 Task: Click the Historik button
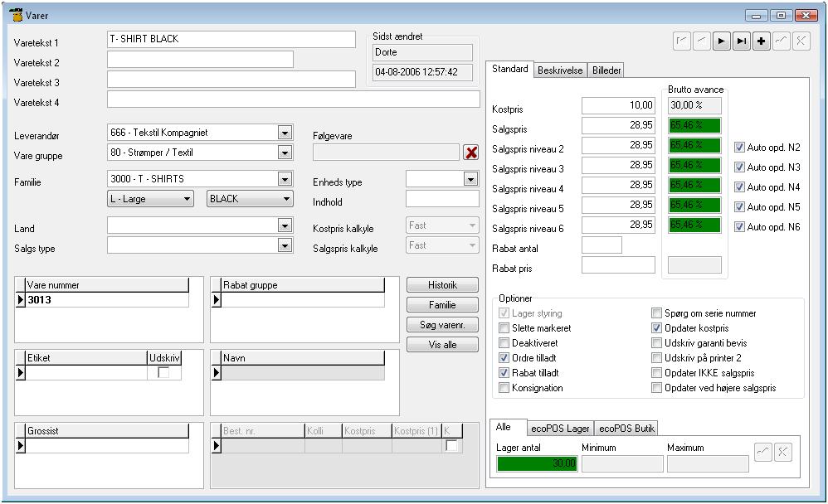(442, 285)
